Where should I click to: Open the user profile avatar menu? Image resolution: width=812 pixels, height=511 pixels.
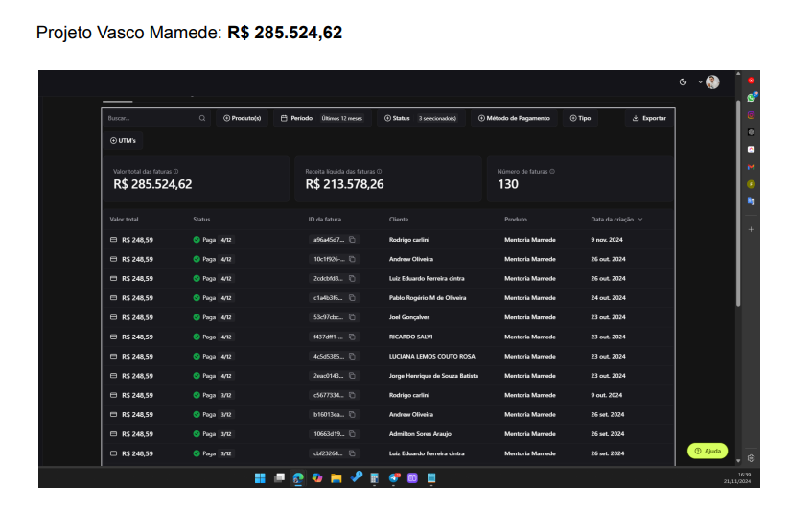click(712, 81)
